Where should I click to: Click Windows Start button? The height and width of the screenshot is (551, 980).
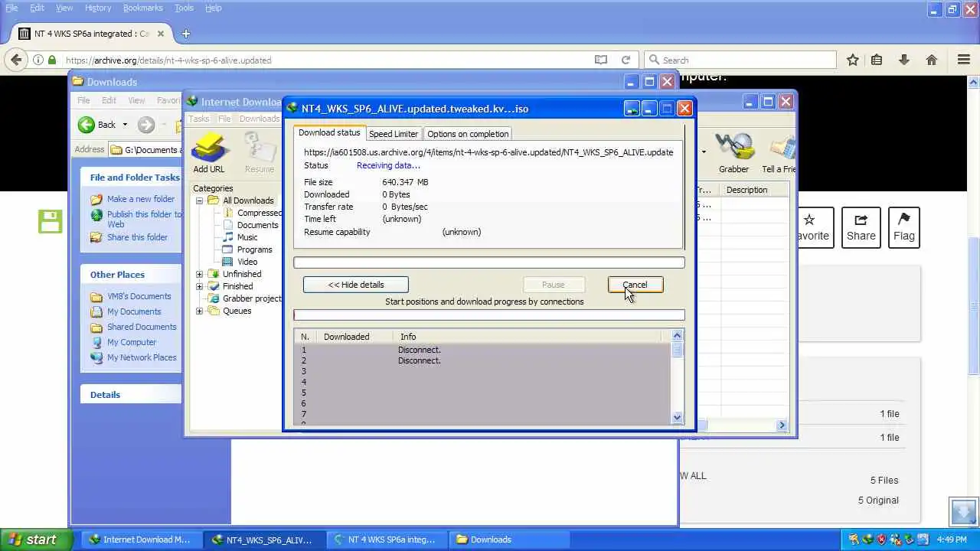click(36, 540)
